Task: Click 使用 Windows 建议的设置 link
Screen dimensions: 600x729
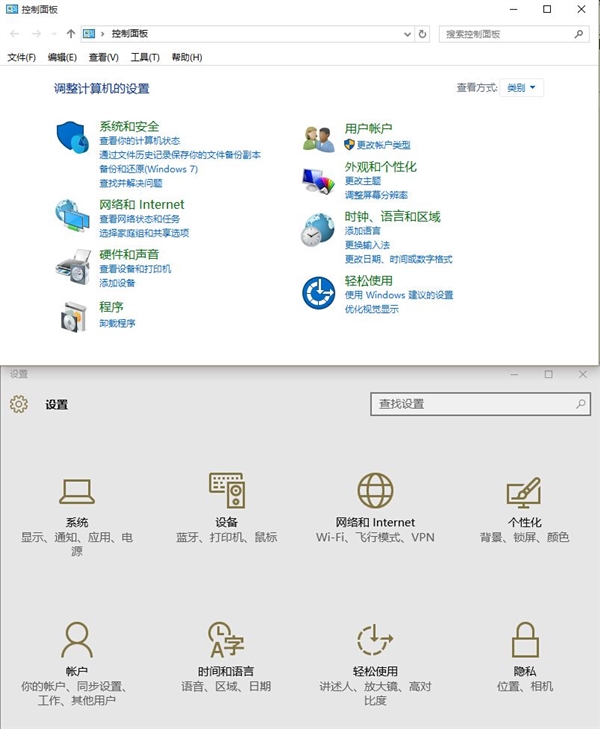Action: coord(399,295)
